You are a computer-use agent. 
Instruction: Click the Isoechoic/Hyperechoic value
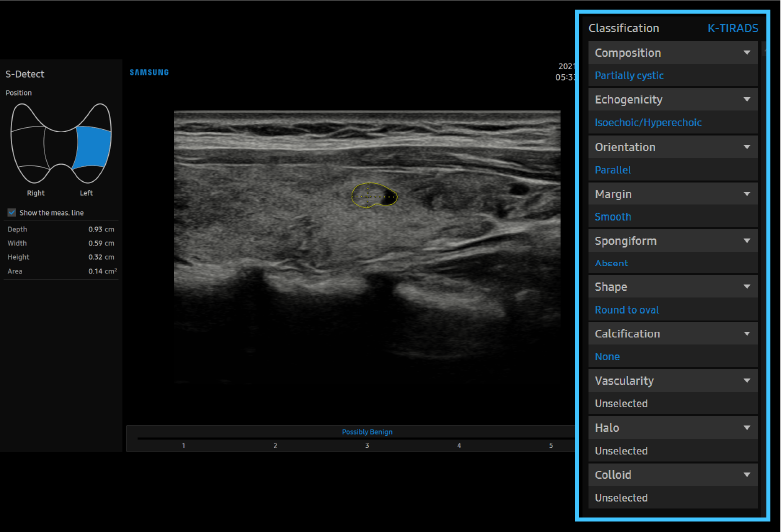(648, 123)
